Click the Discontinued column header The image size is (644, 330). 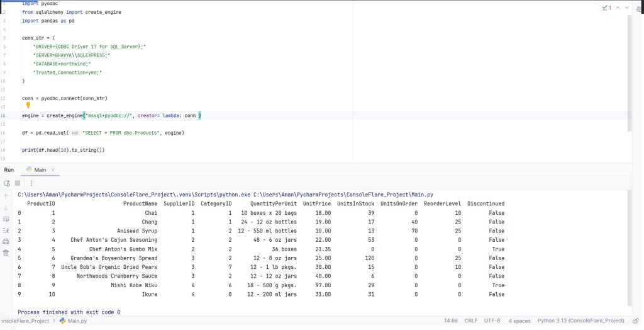coord(486,203)
